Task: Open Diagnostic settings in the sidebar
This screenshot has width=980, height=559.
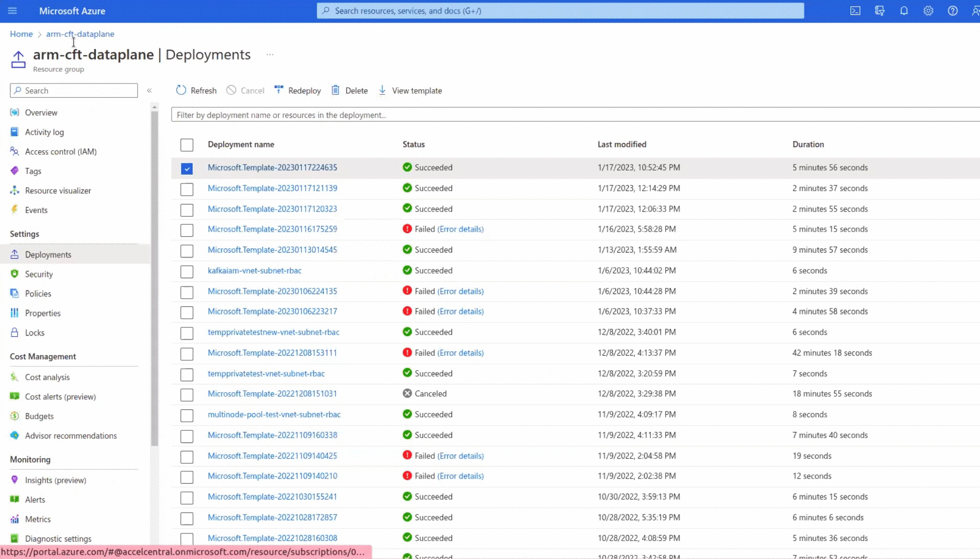Action: tap(58, 538)
